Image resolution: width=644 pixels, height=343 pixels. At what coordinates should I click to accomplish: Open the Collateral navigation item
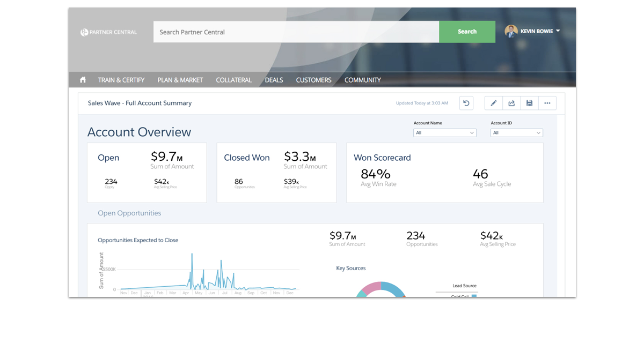(x=233, y=80)
